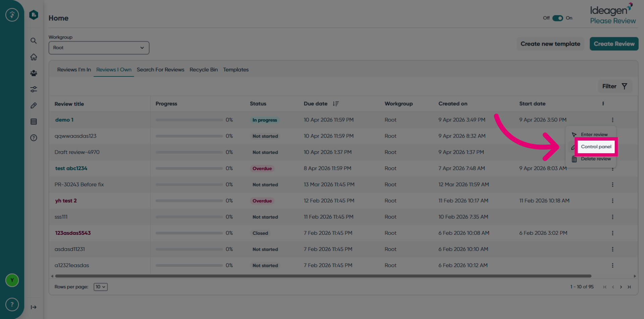Open the Rows per page dropdown

pos(101,287)
